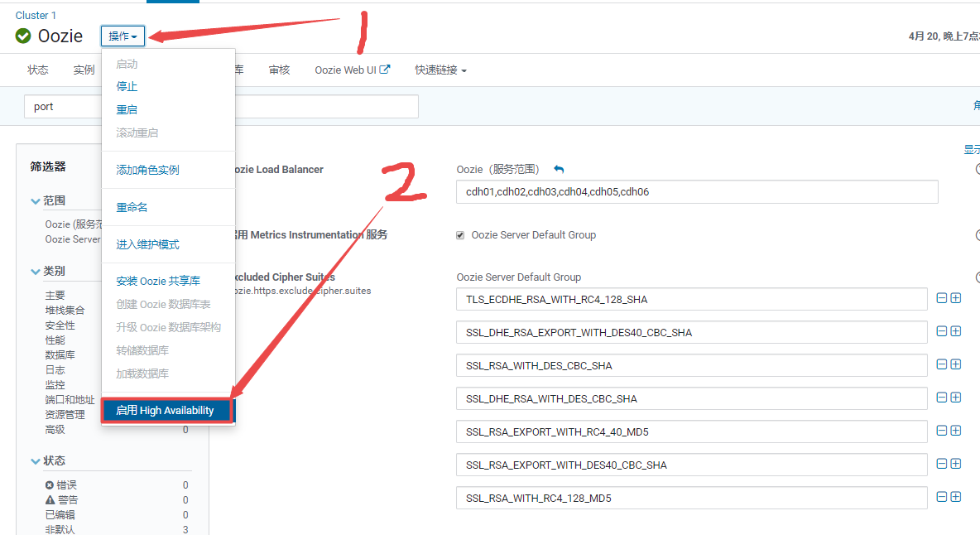Open the Oozie Web UI external link
This screenshot has height=535, width=980.
tap(353, 70)
